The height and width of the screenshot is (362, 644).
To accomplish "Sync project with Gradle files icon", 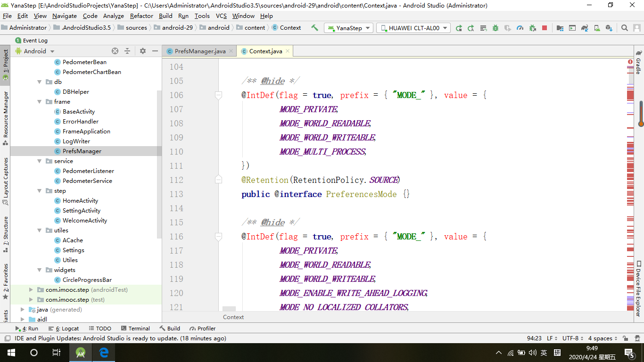I will click(584, 28).
